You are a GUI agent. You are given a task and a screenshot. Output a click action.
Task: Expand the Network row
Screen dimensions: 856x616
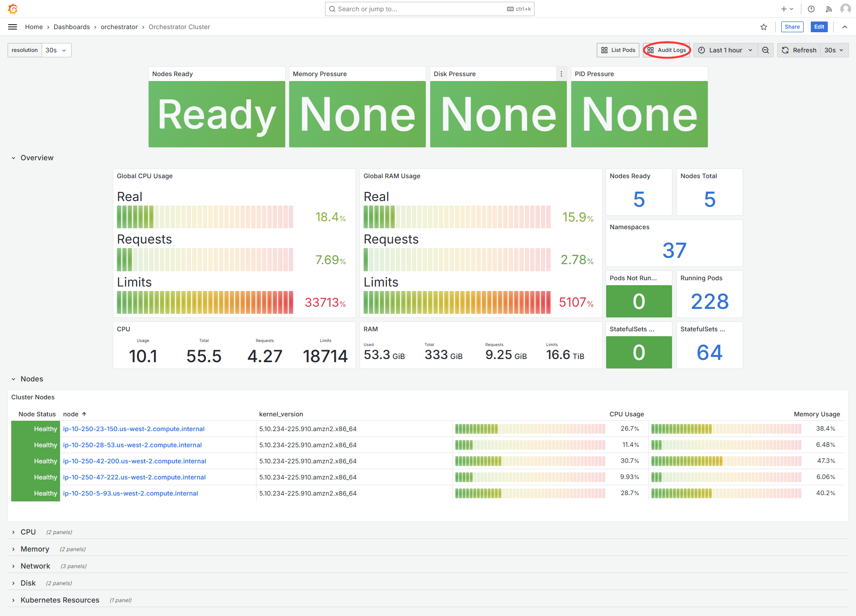35,566
